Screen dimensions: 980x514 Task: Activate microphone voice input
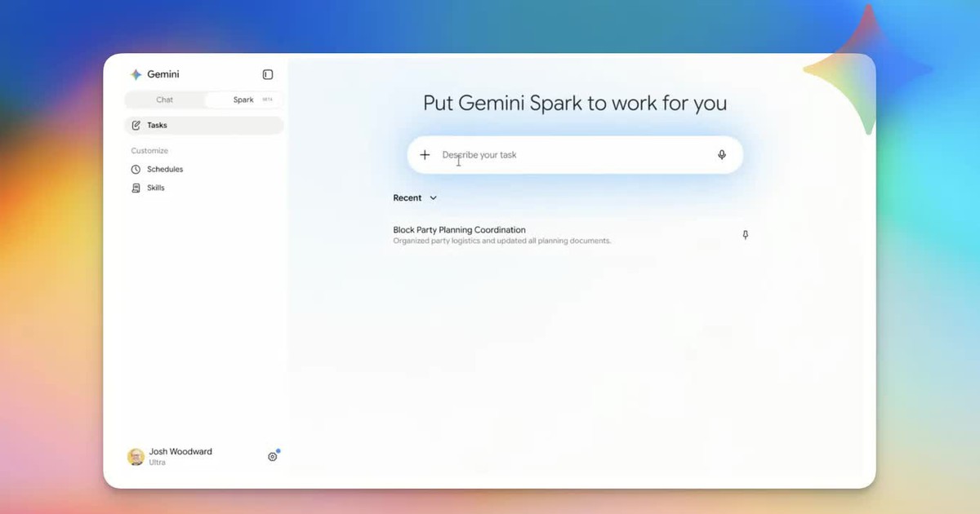pyautogui.click(x=722, y=155)
